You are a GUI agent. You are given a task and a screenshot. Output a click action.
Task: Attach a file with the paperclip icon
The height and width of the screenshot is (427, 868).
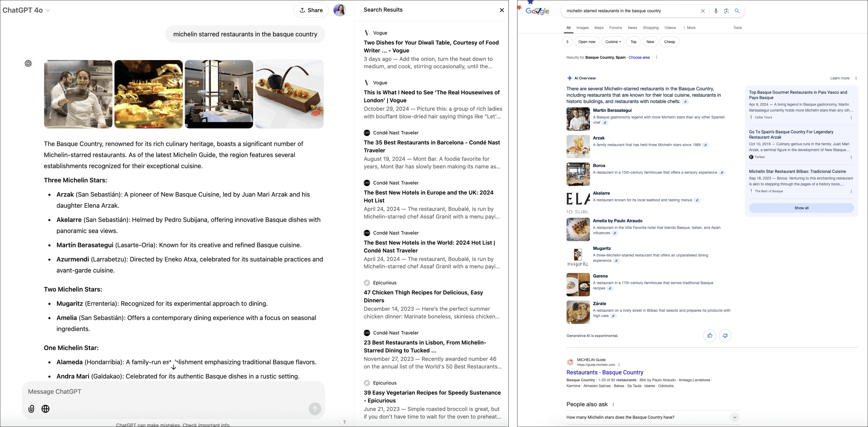click(x=31, y=409)
